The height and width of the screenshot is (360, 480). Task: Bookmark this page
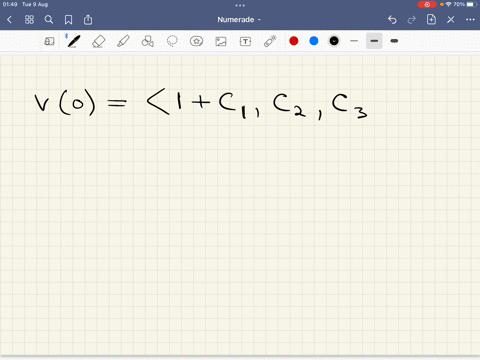pos(68,20)
